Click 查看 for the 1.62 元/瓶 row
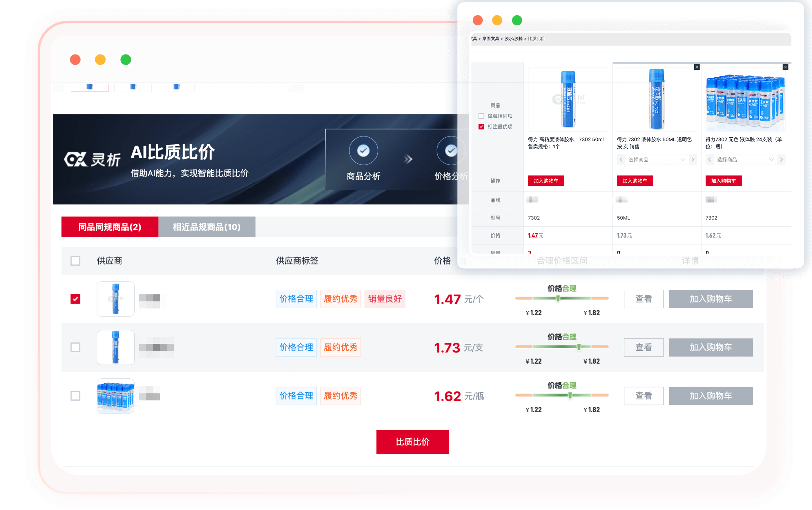Image resolution: width=812 pixels, height=510 pixels. 644,396
